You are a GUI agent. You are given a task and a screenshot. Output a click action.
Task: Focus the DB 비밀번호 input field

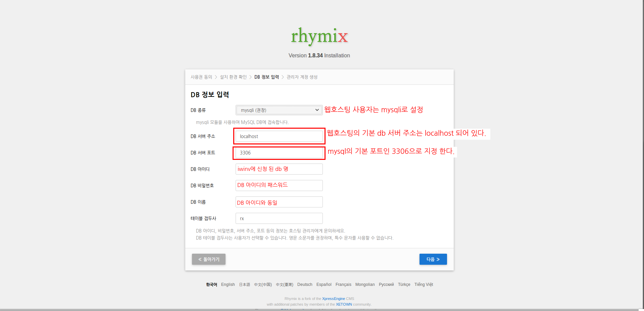279,185
